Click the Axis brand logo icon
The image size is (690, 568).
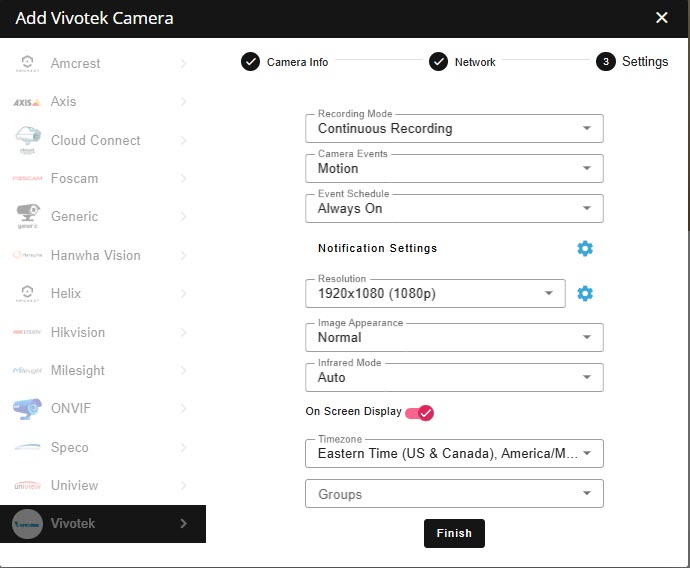coord(27,102)
